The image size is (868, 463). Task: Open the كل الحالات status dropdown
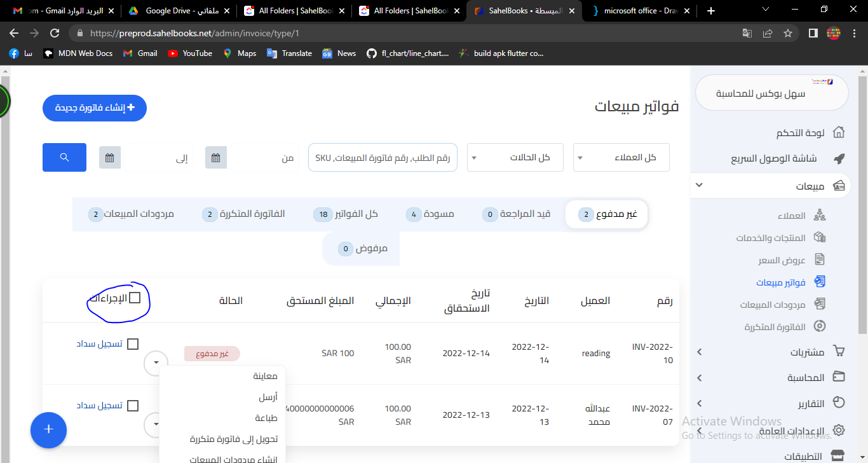click(515, 158)
